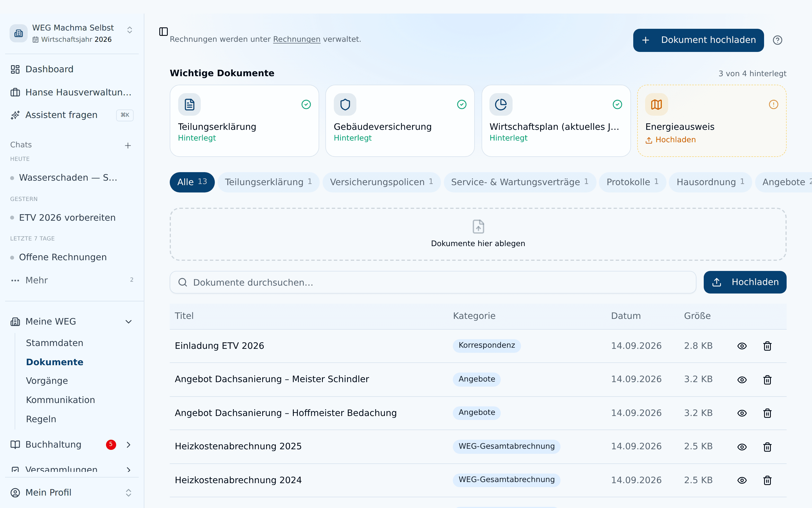Open Wasserschaden chat
The height and width of the screenshot is (508, 812).
coord(68,178)
